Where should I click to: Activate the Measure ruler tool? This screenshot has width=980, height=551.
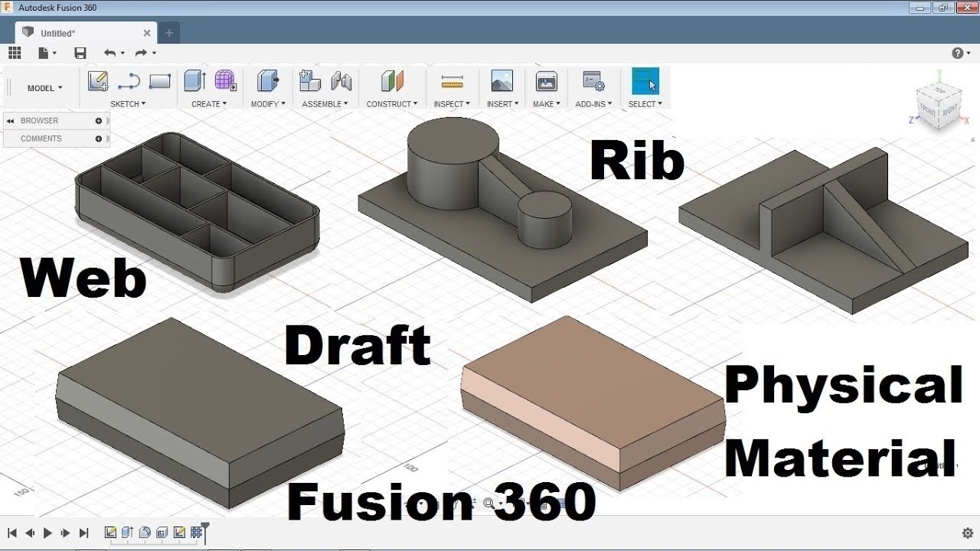(x=452, y=81)
